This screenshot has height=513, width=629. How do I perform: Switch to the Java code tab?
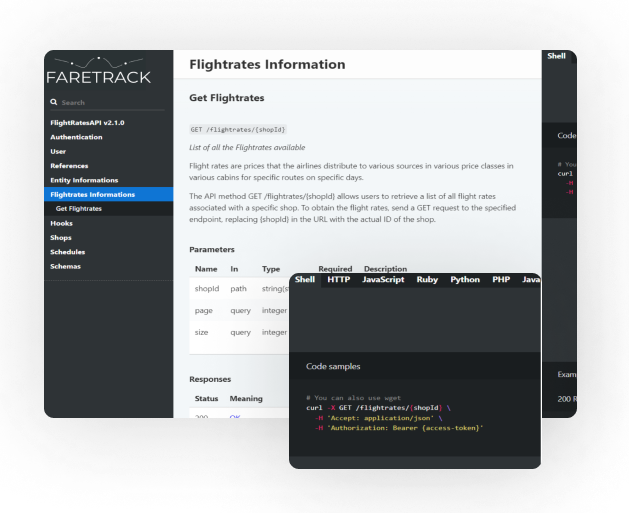(x=530, y=280)
